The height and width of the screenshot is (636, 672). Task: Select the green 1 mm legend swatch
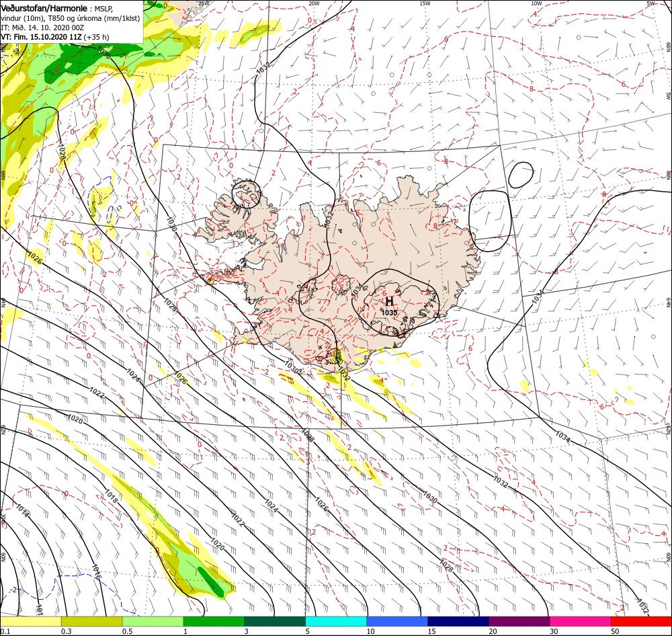(x=214, y=621)
